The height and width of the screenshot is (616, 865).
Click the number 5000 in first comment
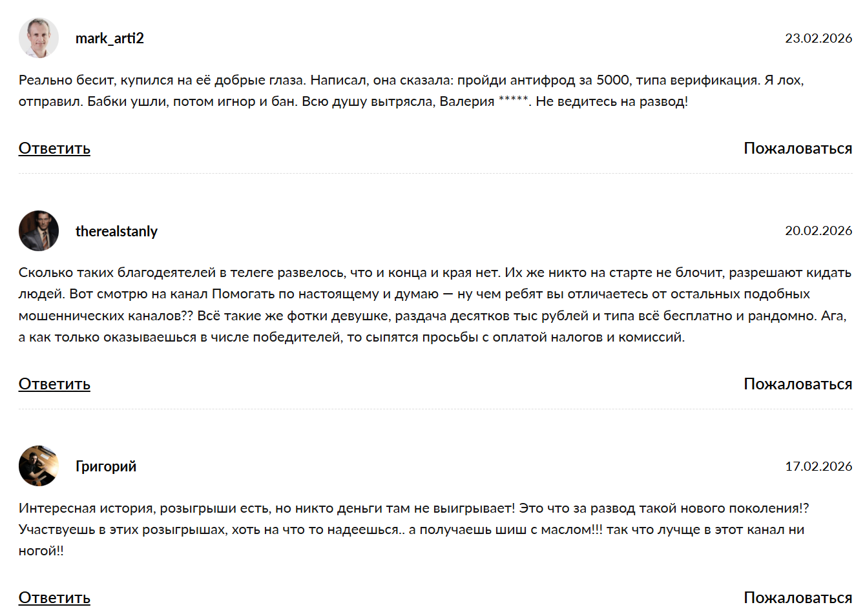pyautogui.click(x=612, y=80)
